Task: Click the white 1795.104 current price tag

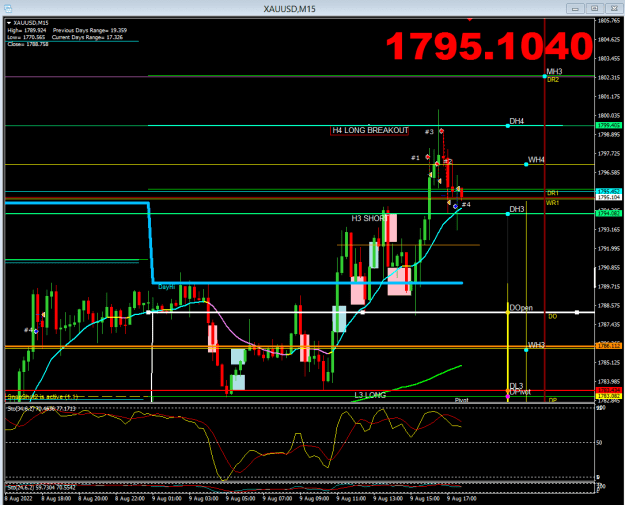Action: [x=608, y=197]
